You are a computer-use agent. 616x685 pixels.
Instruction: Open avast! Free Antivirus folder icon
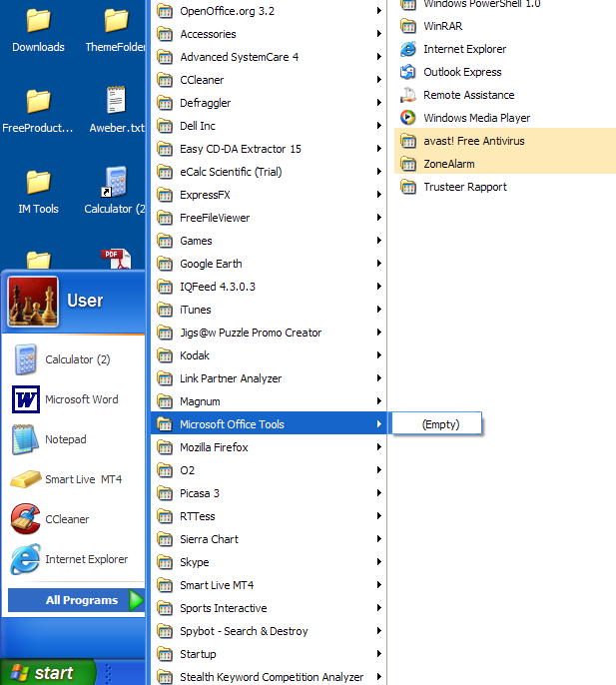[408, 141]
